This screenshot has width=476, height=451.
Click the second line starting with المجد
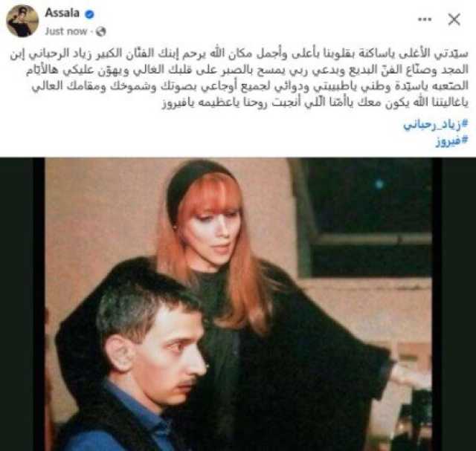pyautogui.click(x=247, y=71)
